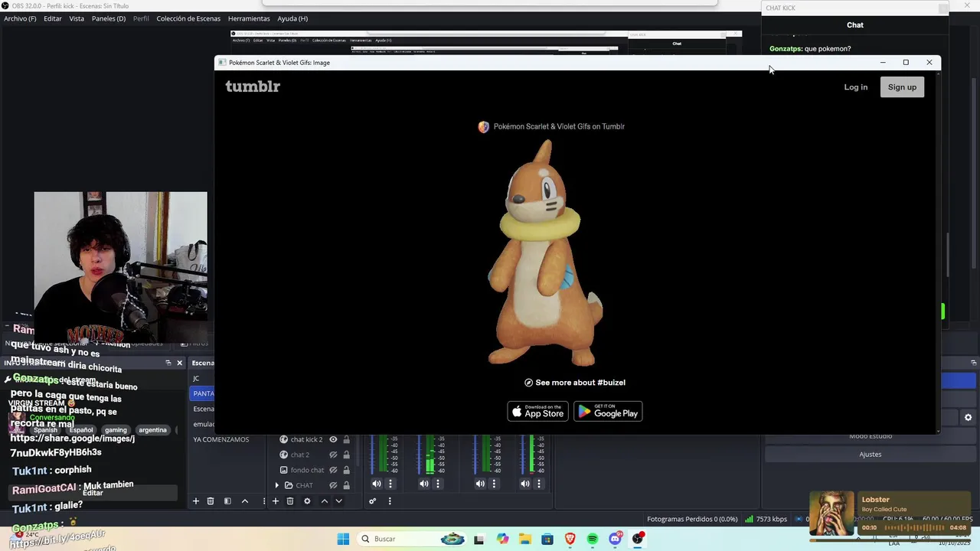Open Windows Start menu

click(343, 539)
